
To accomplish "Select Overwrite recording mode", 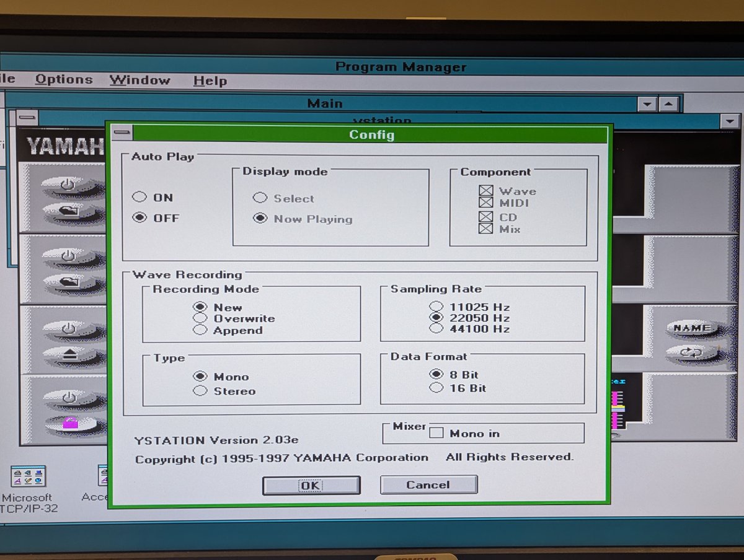I will (234, 318).
